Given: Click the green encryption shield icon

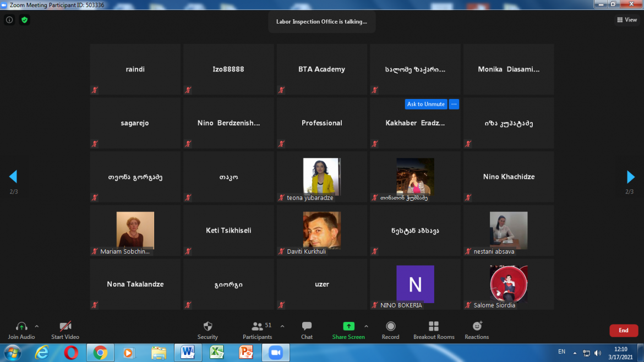Looking at the screenshot, I should (x=24, y=20).
